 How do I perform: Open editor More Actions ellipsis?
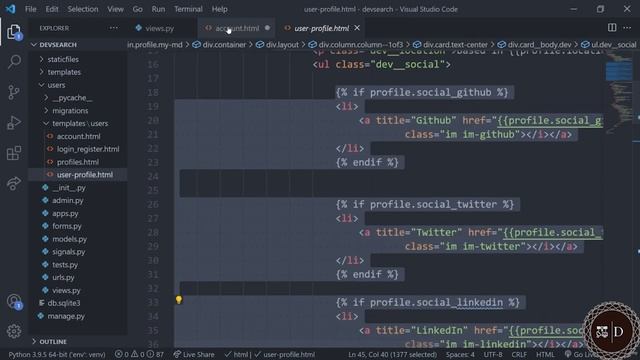pos(627,27)
